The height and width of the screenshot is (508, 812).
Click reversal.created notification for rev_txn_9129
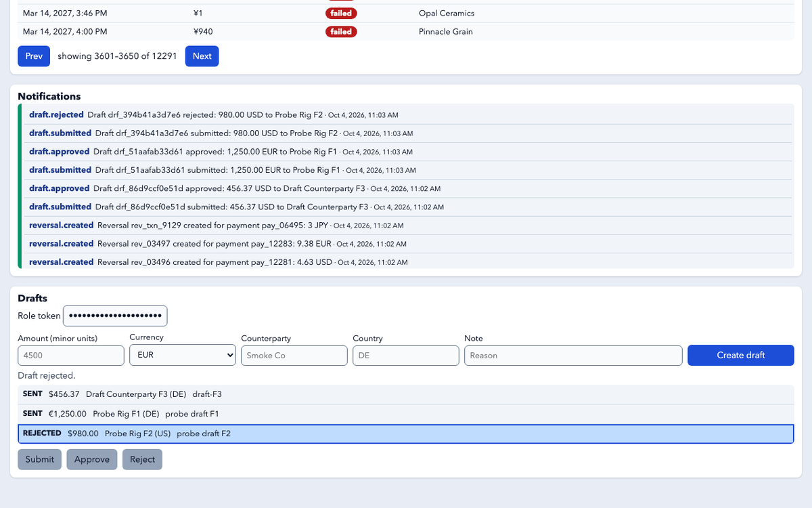(x=408, y=225)
